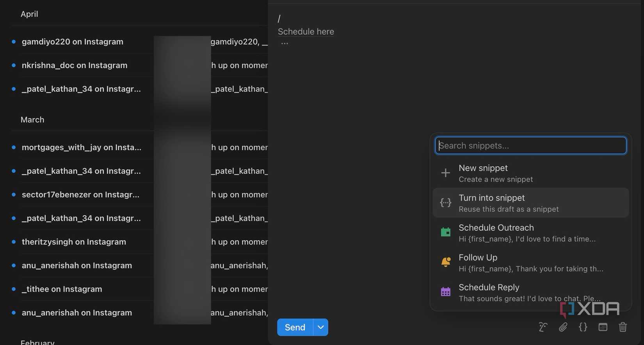Open the AI write icon in compose toolbar
This screenshot has height=345, width=644.
[x=543, y=327]
